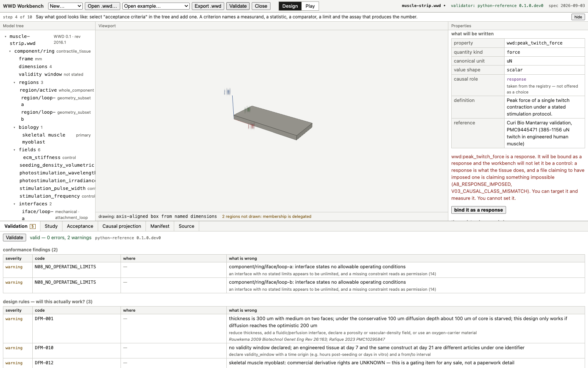The image size is (588, 368).
Task: Click the Open .wwd… button
Action: (103, 6)
